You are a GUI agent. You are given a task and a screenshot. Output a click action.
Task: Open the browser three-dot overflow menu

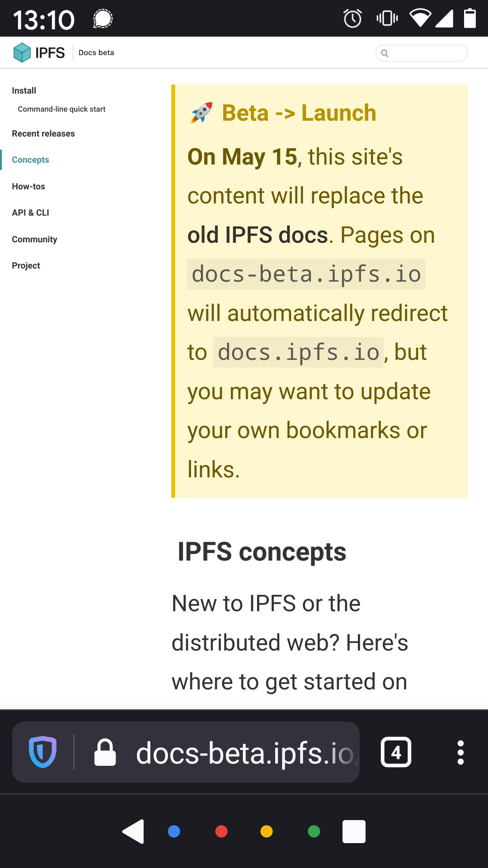pyautogui.click(x=460, y=752)
